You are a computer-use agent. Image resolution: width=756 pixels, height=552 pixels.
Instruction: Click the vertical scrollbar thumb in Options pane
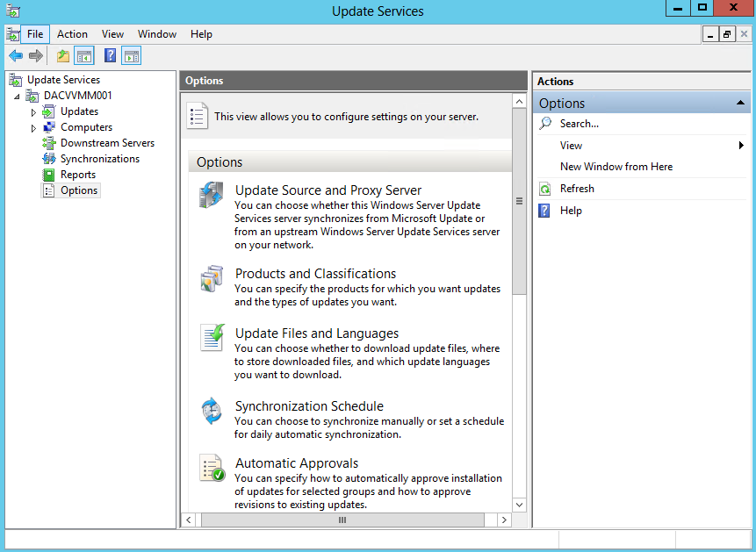[519, 201]
